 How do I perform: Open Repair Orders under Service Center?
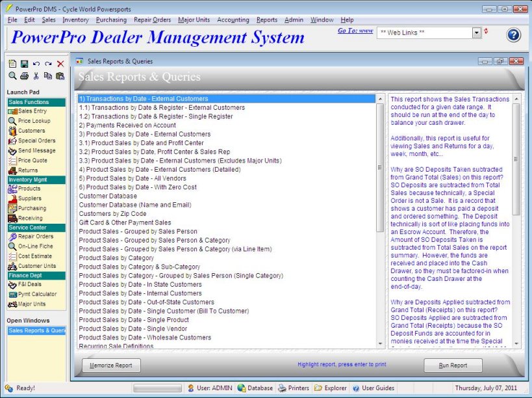[x=35, y=237]
